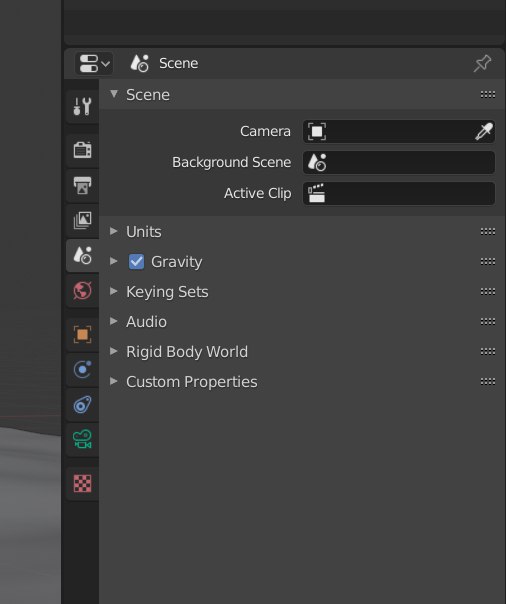Click the Rigid Body World drag grip
Image resolution: width=506 pixels, height=604 pixels.
click(x=488, y=352)
